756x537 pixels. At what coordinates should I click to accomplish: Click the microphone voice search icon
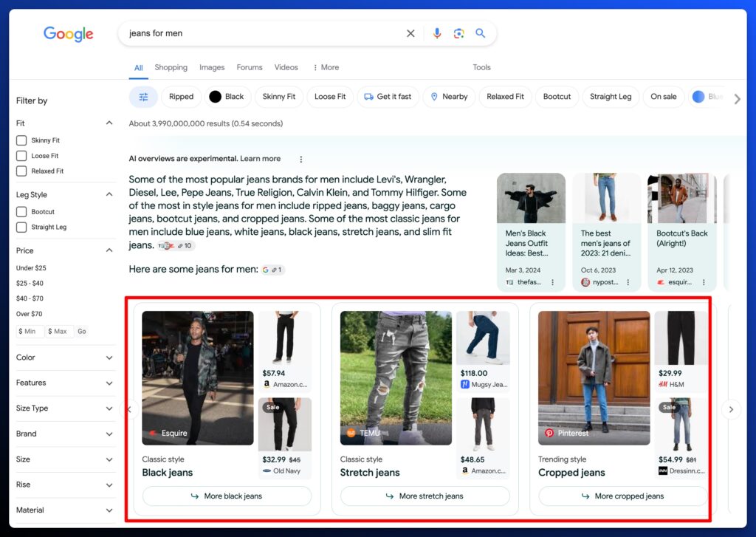[437, 33]
